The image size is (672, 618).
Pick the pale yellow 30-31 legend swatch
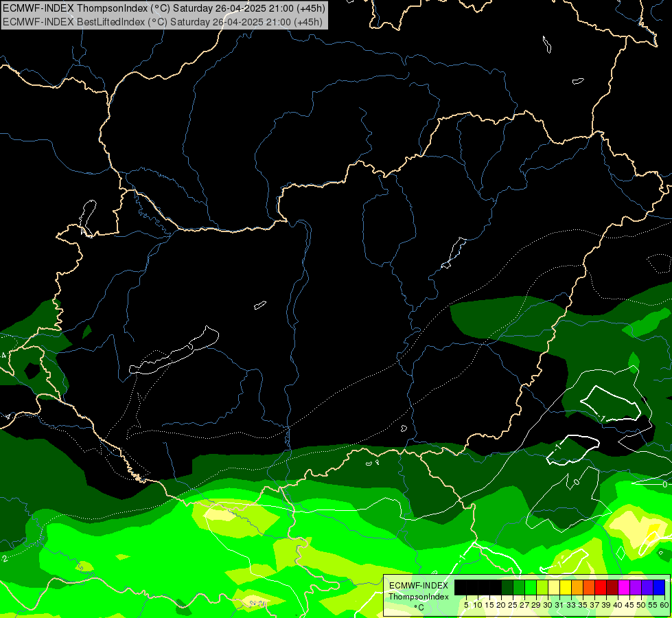click(554, 588)
